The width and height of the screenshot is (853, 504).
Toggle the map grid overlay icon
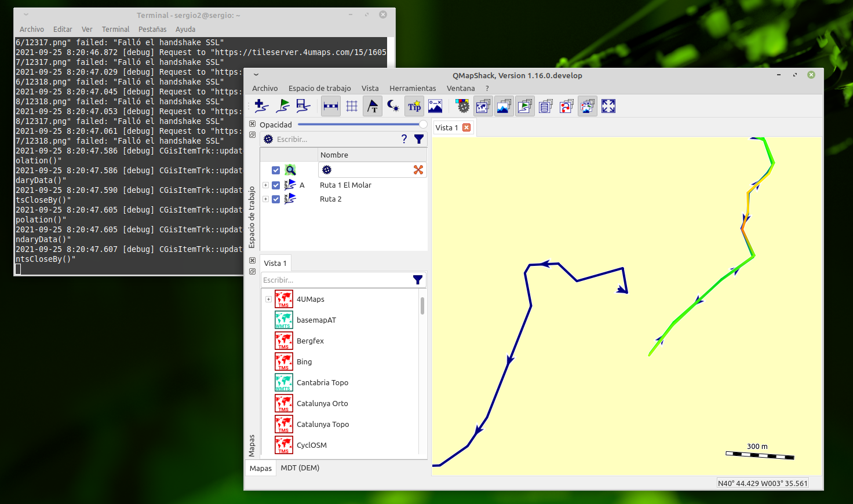(351, 106)
